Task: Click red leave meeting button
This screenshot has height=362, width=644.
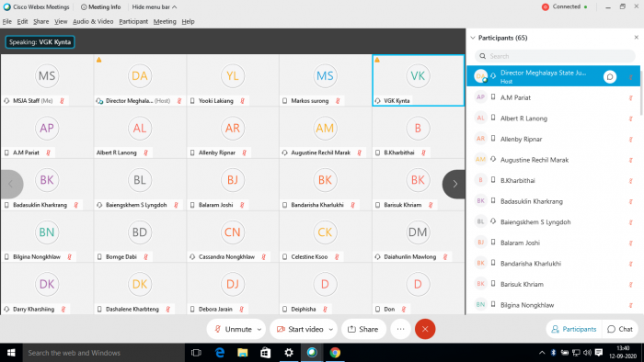Action: click(425, 329)
